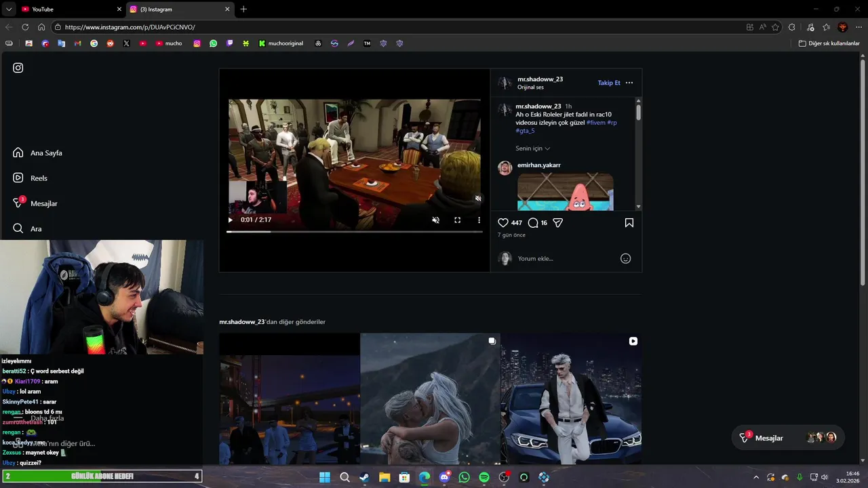Go to browser home page
This screenshot has width=868, height=488.
click(41, 27)
